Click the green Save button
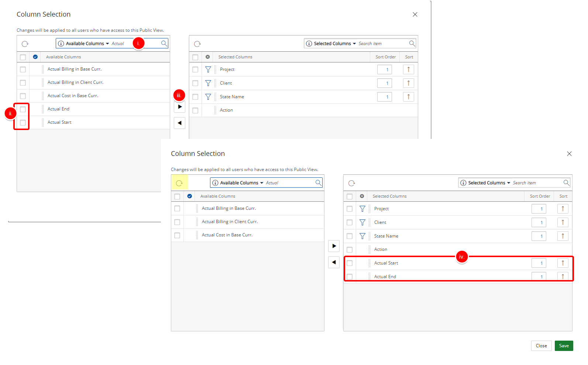 click(x=564, y=346)
